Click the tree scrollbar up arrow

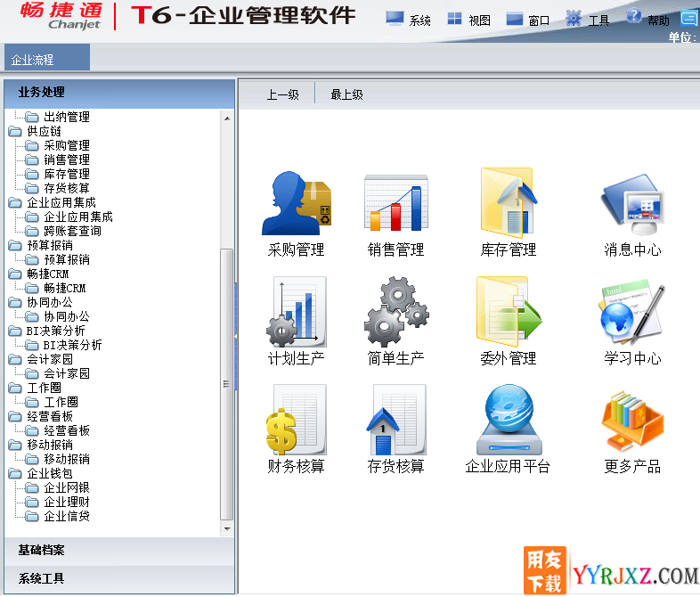[x=227, y=119]
